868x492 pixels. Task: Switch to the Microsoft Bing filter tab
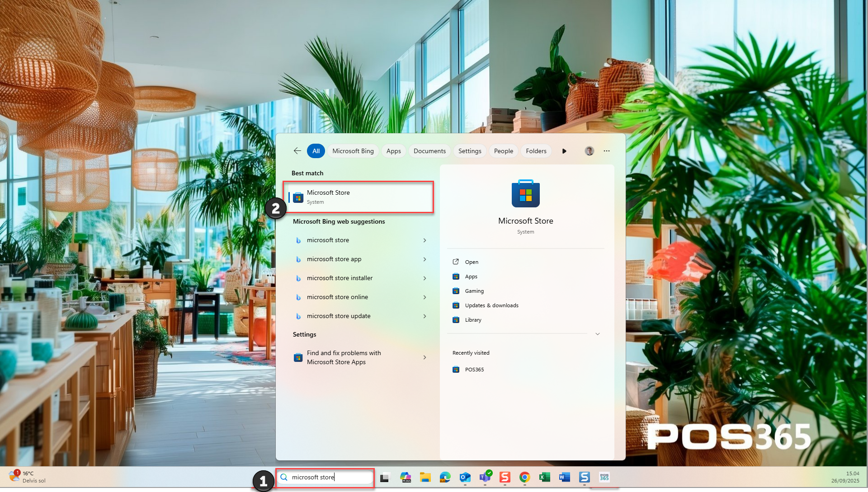click(x=353, y=151)
